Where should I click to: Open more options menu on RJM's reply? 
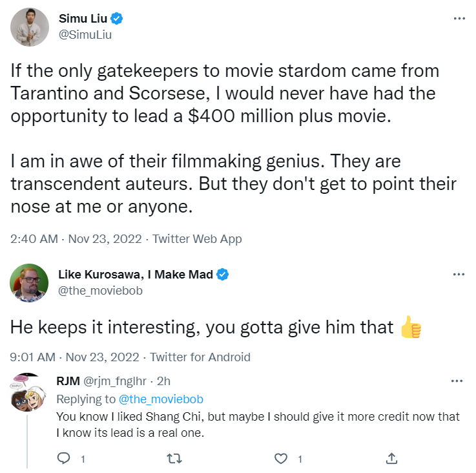click(459, 381)
